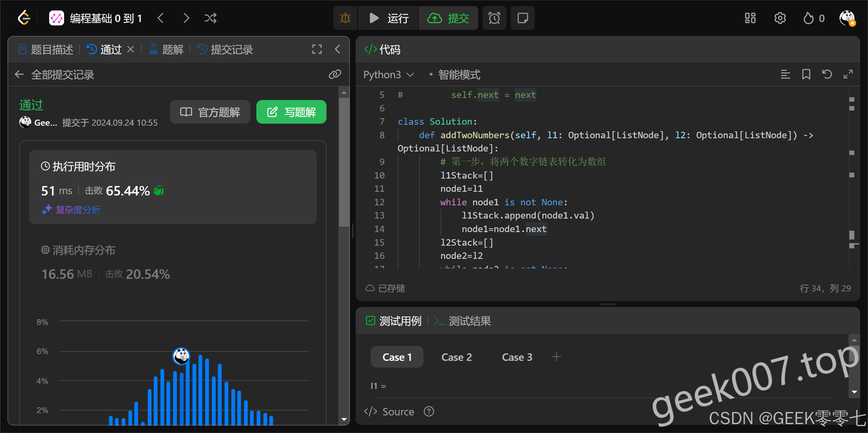This screenshot has width=868, height=433.
Task: Click the bookmark icon in the code editor
Action: (806, 74)
